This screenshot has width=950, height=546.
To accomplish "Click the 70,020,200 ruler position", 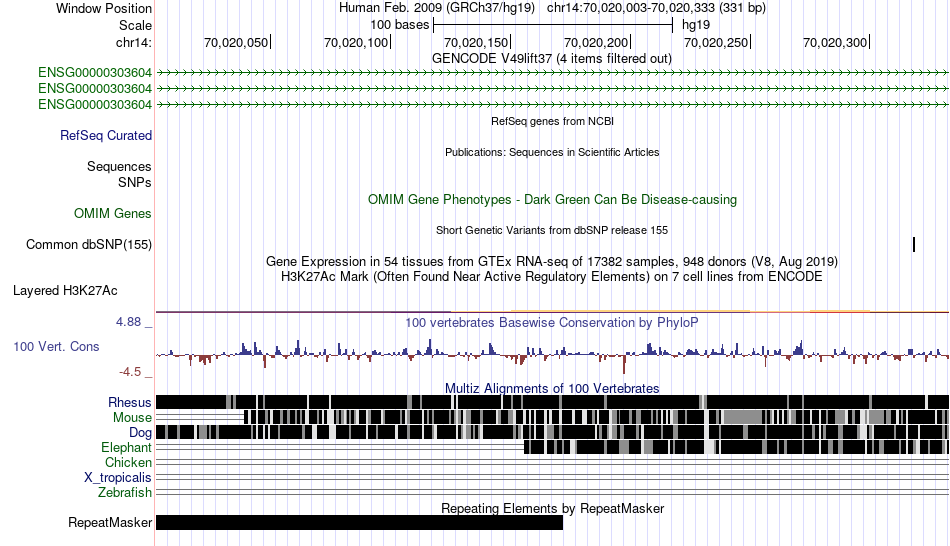I will 597,42.
